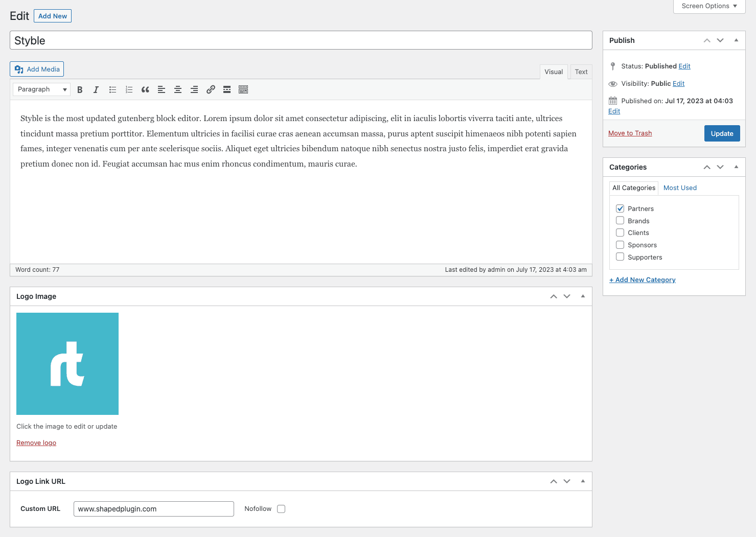
Task: Click the insert/edit link icon
Action: pos(211,89)
